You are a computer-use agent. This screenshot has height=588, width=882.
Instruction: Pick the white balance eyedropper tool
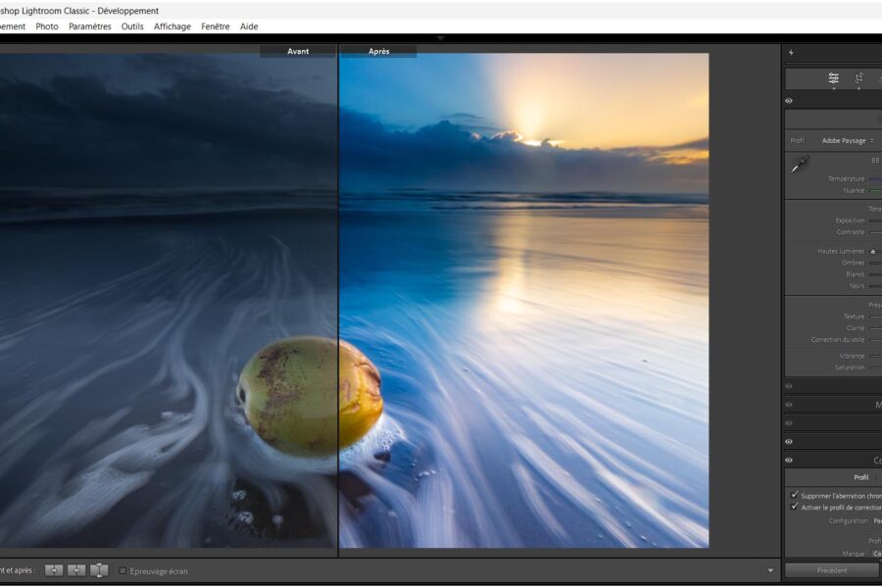tap(800, 164)
